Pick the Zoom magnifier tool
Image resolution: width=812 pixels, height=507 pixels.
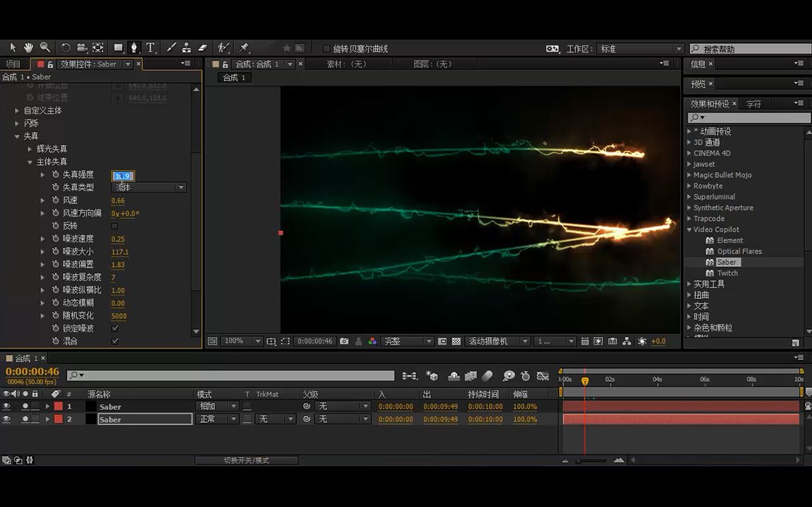[x=45, y=47]
